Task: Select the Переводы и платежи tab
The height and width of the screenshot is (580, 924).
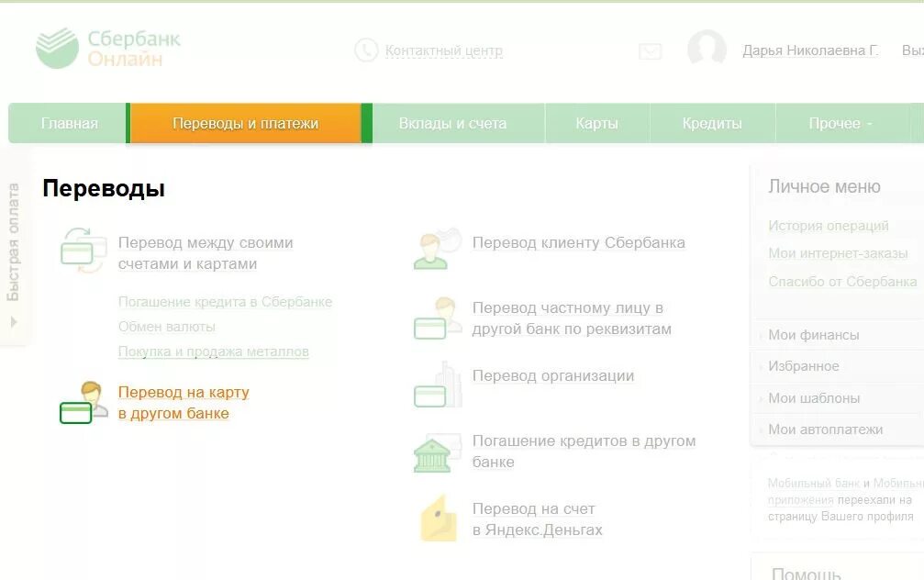Action: [245, 123]
